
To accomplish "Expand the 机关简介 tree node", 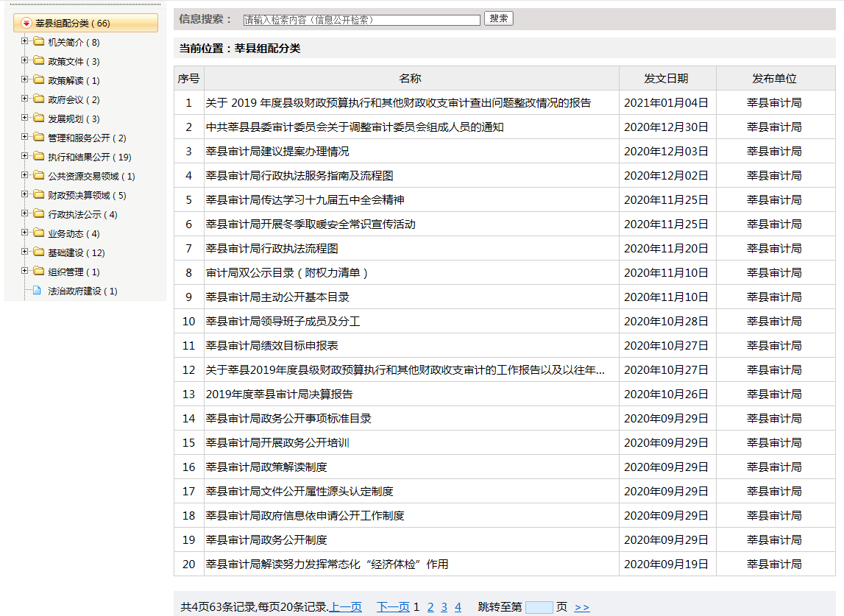I will point(24,41).
